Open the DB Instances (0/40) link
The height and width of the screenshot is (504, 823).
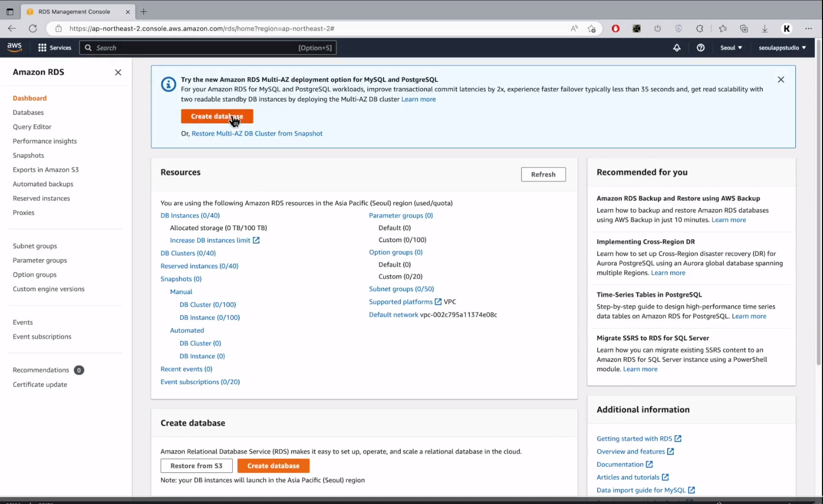tap(190, 216)
